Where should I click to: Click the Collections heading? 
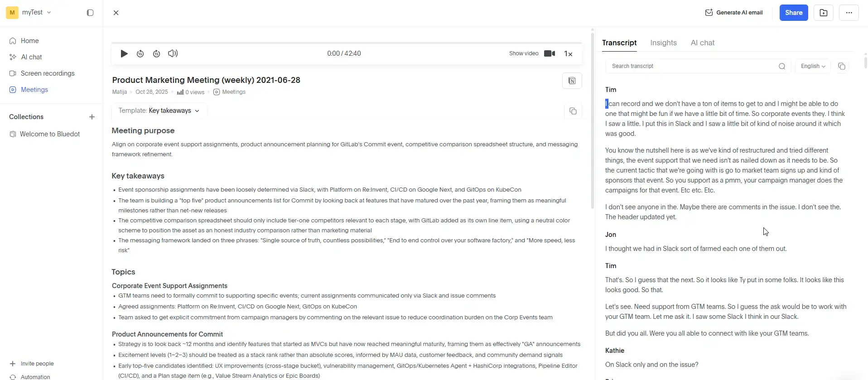26,117
